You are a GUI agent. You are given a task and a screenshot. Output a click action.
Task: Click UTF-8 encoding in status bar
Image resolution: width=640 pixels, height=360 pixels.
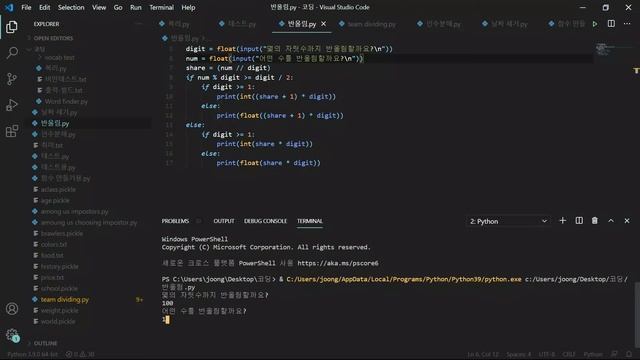[x=547, y=354]
